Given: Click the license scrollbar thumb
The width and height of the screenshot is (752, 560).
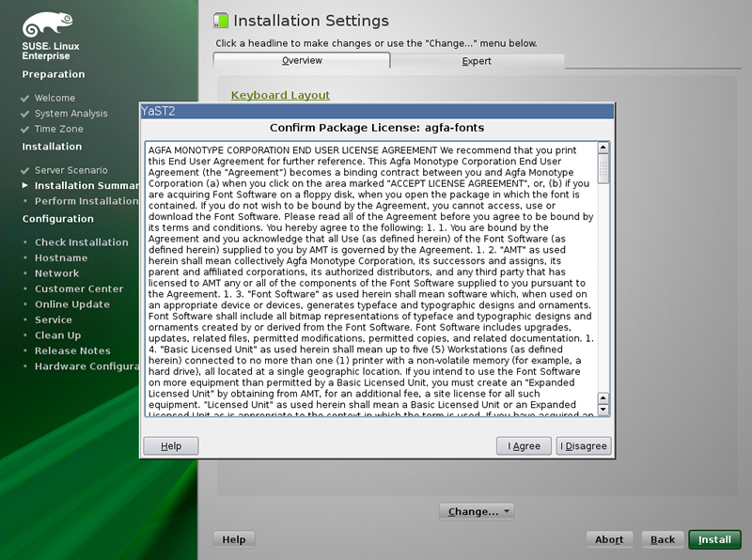Looking at the screenshot, I should [x=603, y=168].
